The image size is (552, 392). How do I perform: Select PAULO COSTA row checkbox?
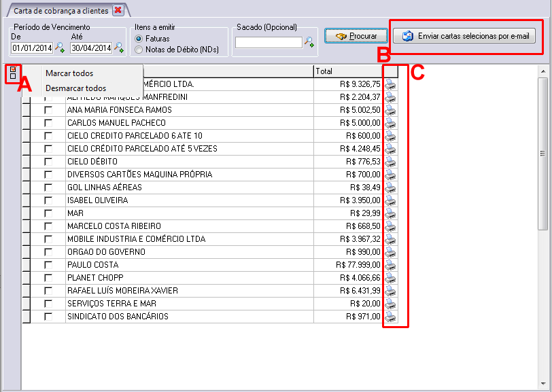(x=48, y=265)
